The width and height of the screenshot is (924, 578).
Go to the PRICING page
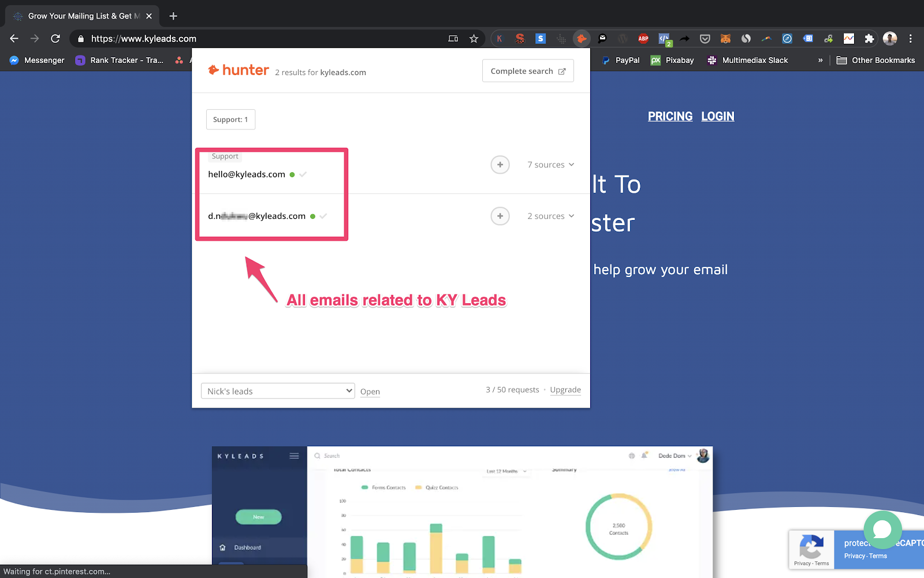(670, 116)
